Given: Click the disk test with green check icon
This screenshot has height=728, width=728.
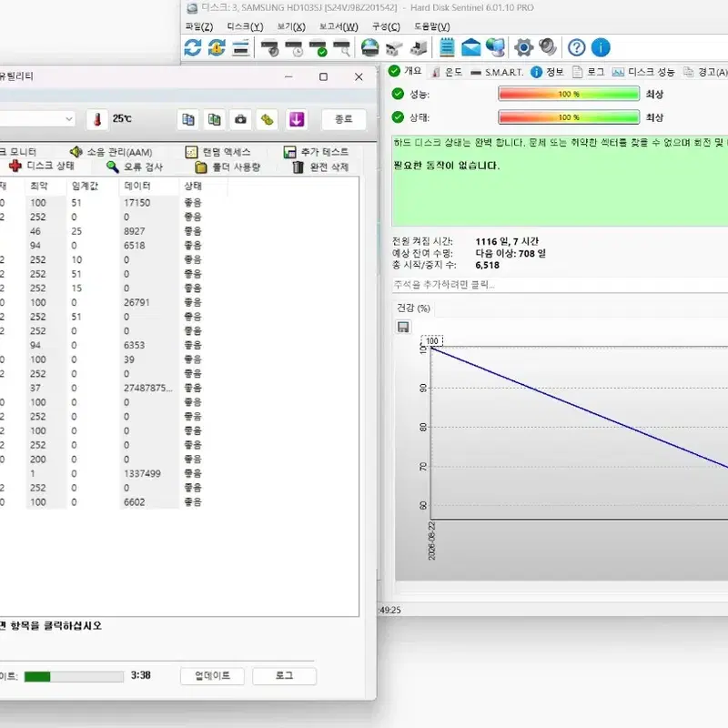Looking at the screenshot, I should click(318, 47).
